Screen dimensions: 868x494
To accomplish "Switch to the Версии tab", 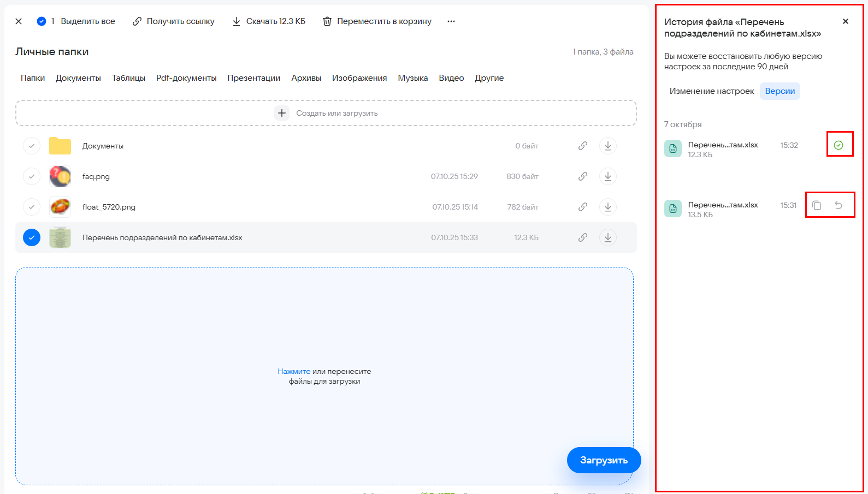I will pyautogui.click(x=780, y=91).
